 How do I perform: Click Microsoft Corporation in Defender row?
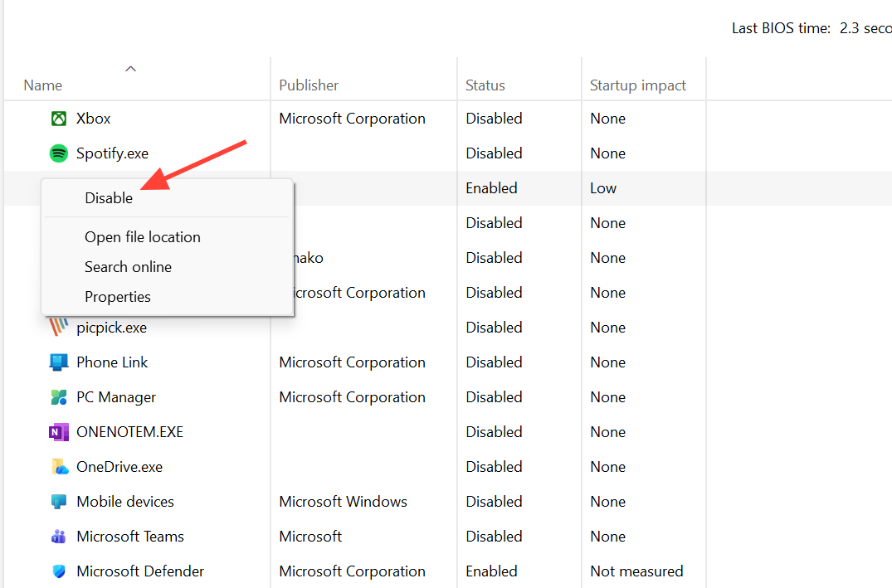click(352, 571)
